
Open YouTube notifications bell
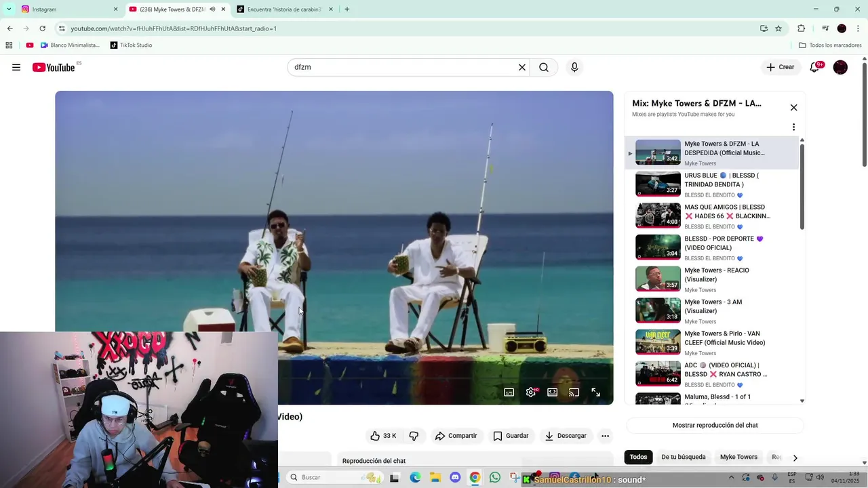(x=814, y=67)
